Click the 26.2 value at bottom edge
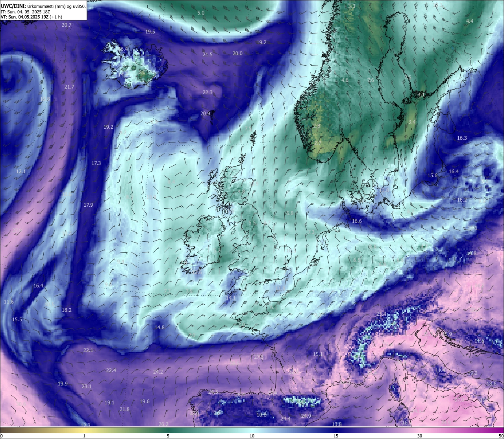504x439 pixels. tap(163, 424)
